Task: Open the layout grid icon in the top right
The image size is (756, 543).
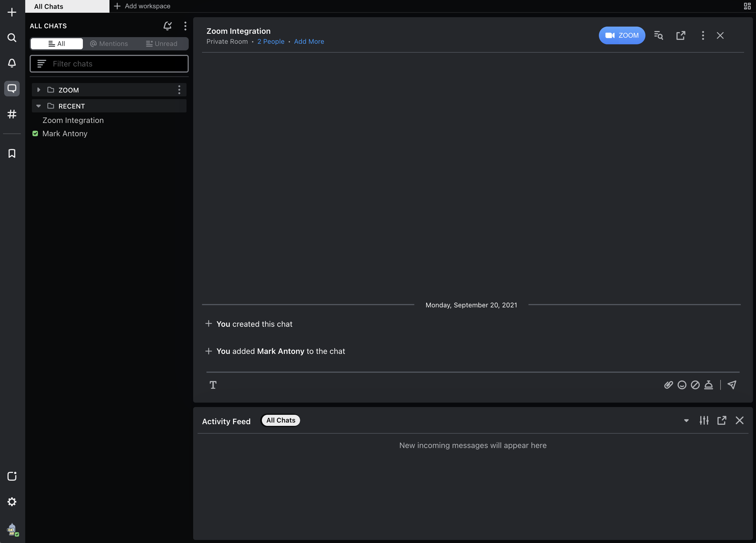Action: (747, 6)
